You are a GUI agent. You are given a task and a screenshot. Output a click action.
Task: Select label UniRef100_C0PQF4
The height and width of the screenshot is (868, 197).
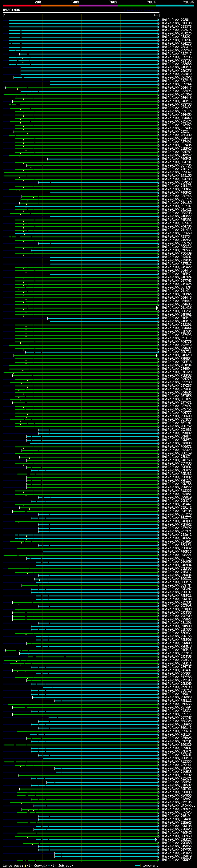coord(177,436)
